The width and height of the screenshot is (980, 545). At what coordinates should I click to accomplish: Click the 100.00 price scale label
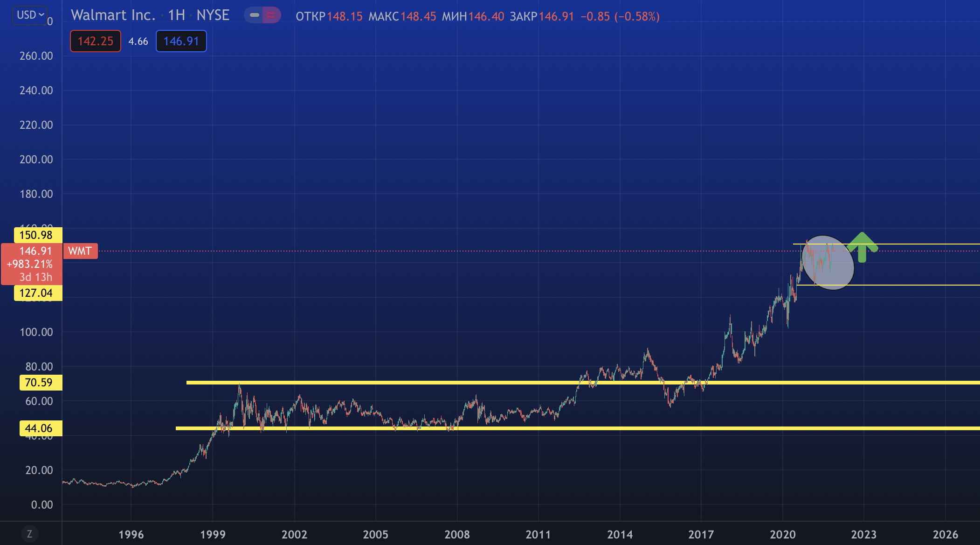click(x=36, y=332)
